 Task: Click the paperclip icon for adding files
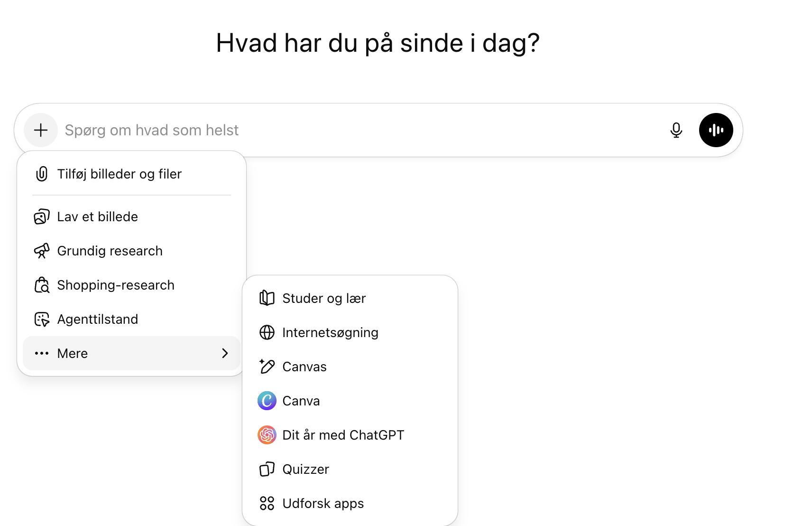pos(42,174)
